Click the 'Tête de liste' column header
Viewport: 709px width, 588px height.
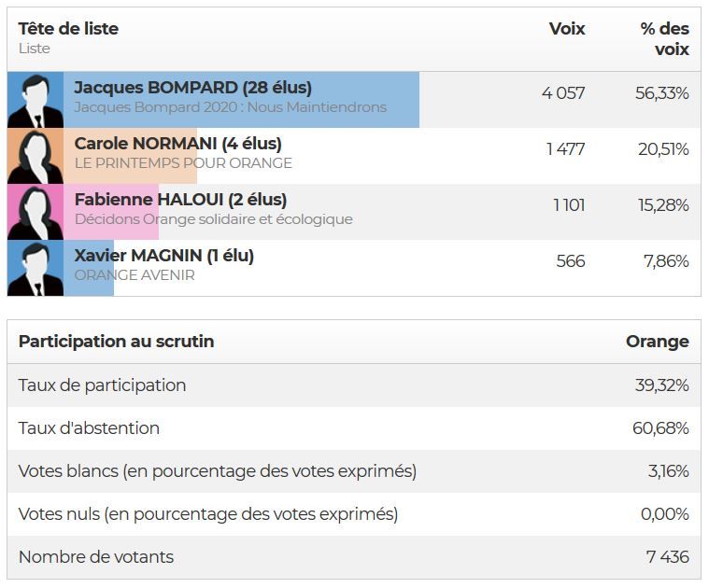tap(68, 28)
